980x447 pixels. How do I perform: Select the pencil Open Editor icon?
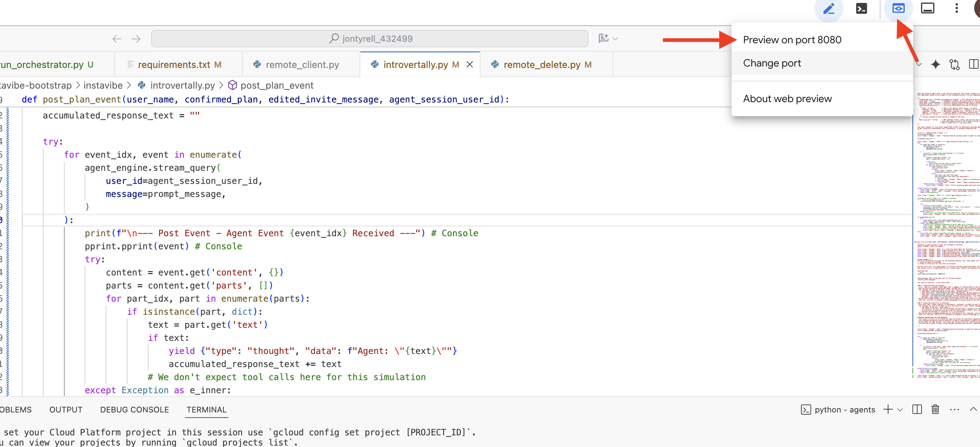(829, 8)
